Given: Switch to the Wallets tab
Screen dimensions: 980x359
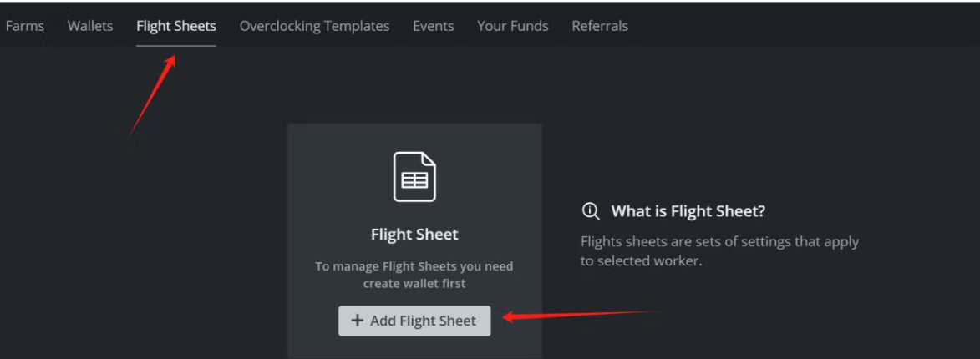Looking at the screenshot, I should pos(90,26).
